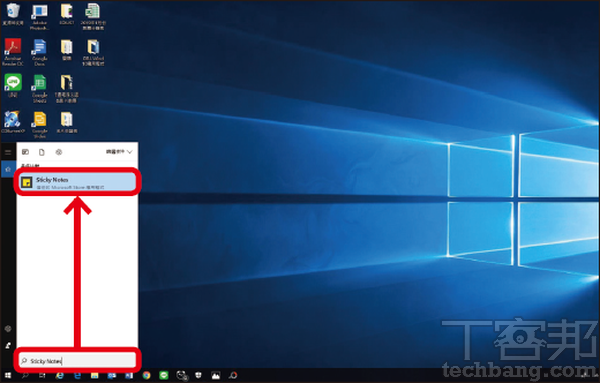Open the LINE desktop shortcut
This screenshot has height=383, width=600.
(13, 86)
